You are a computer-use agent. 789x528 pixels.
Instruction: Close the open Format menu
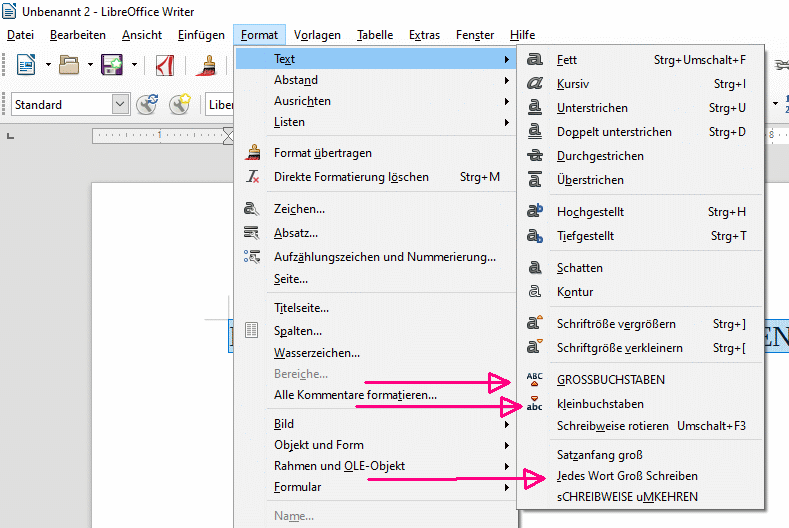pos(259,35)
